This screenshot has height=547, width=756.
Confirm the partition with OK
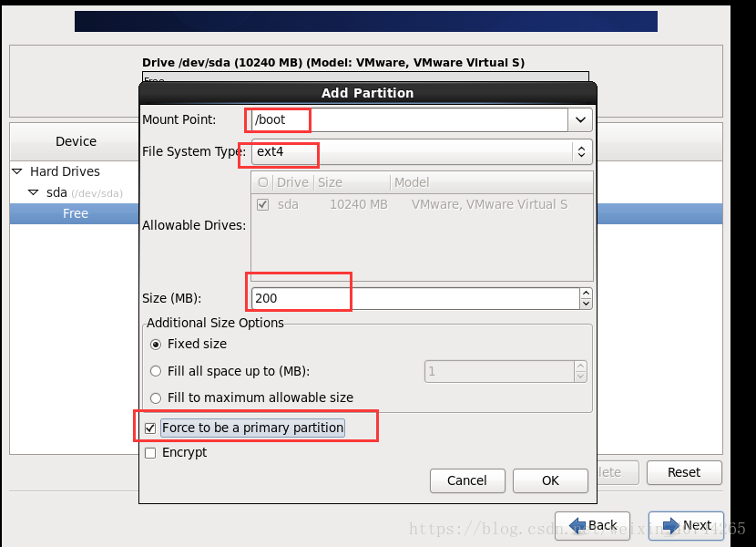(x=550, y=480)
